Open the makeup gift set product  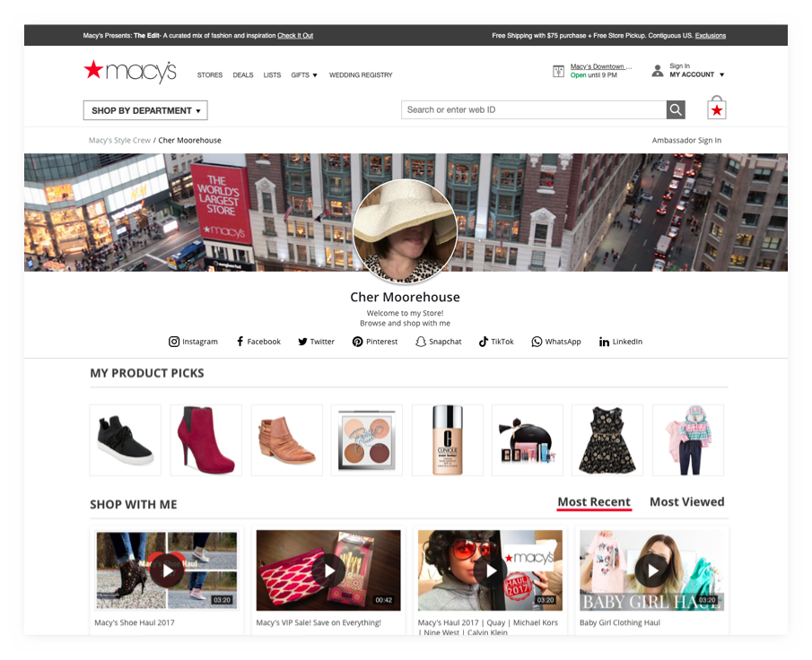coord(528,440)
